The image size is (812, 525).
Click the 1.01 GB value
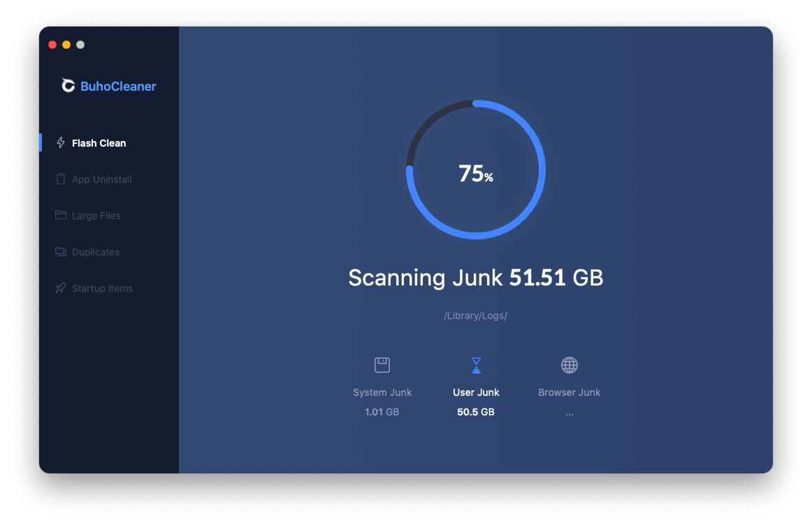(x=382, y=412)
